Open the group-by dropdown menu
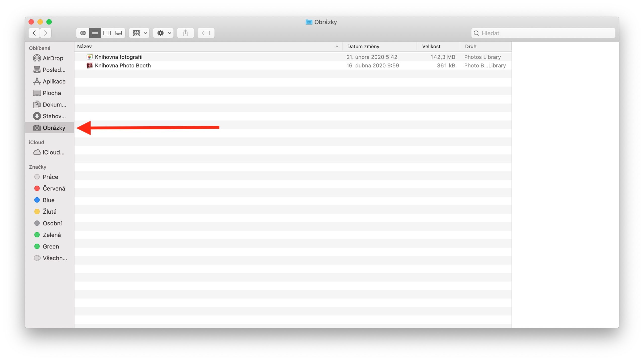 (x=139, y=33)
